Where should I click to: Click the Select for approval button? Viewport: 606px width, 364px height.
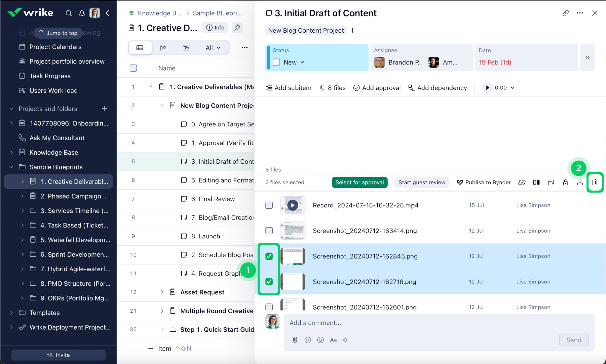point(359,182)
